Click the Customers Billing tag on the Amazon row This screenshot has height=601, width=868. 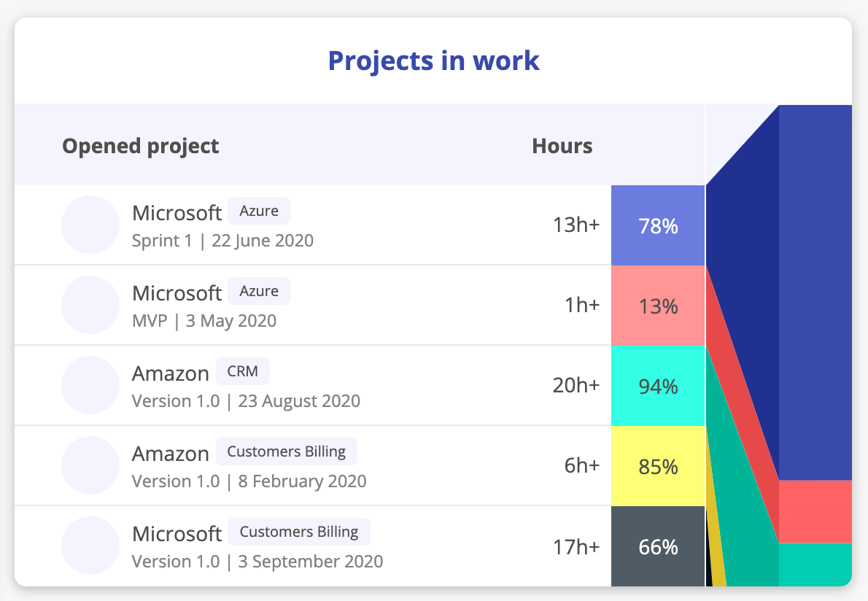(286, 451)
